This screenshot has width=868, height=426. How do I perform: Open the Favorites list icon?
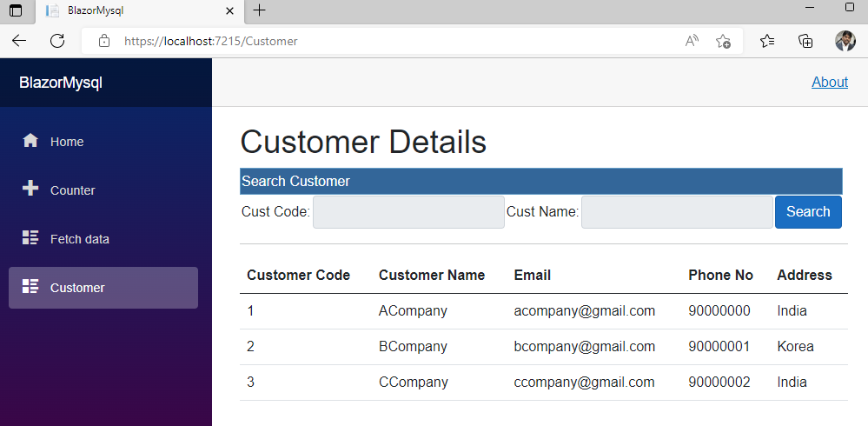click(767, 41)
